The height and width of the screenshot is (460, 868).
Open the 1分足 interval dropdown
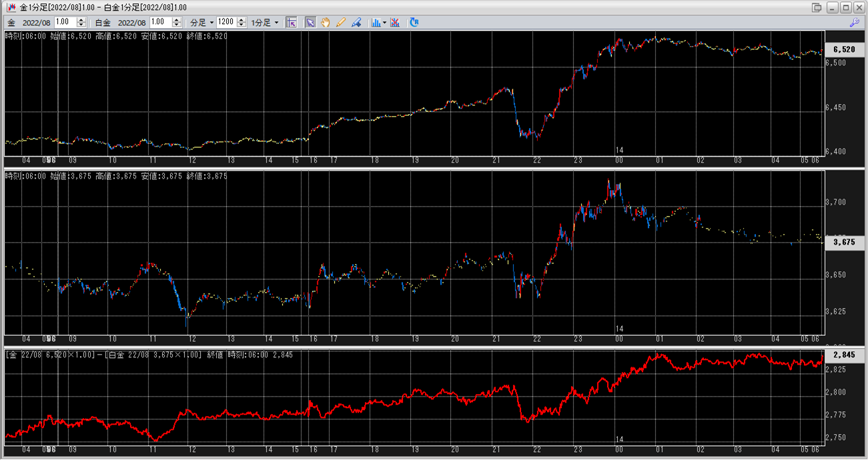tap(265, 22)
